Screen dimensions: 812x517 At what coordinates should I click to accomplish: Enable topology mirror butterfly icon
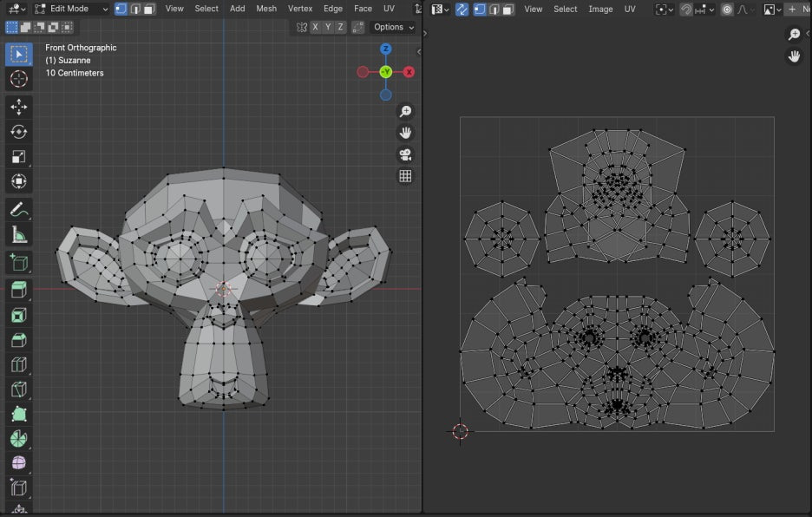point(301,27)
